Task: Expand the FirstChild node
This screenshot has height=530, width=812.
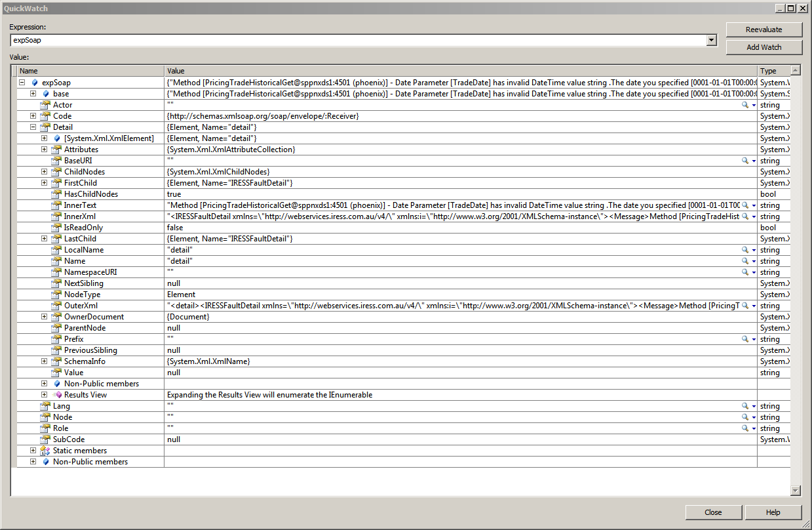Action: (44, 183)
